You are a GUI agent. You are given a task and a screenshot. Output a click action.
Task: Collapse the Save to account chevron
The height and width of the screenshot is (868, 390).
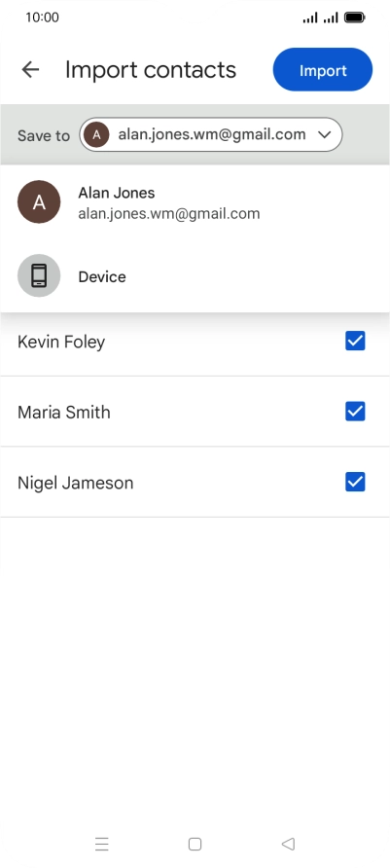point(325,134)
